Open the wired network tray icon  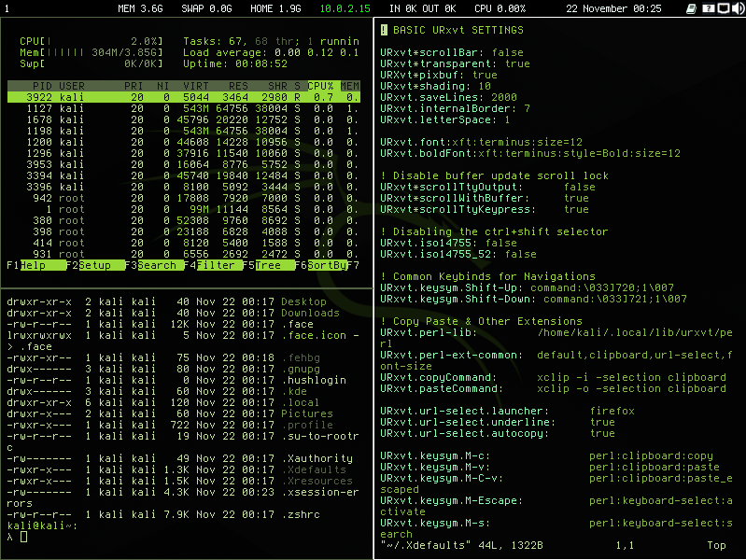pyautogui.click(x=724, y=8)
